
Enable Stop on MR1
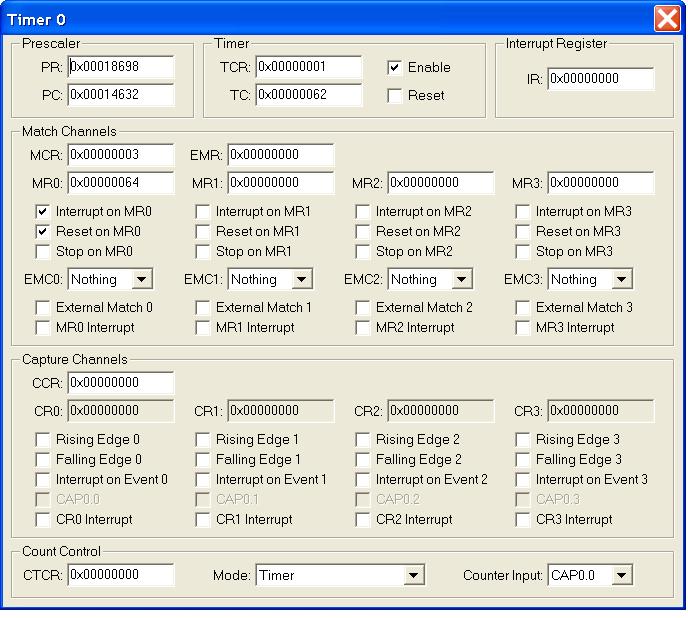click(x=202, y=252)
